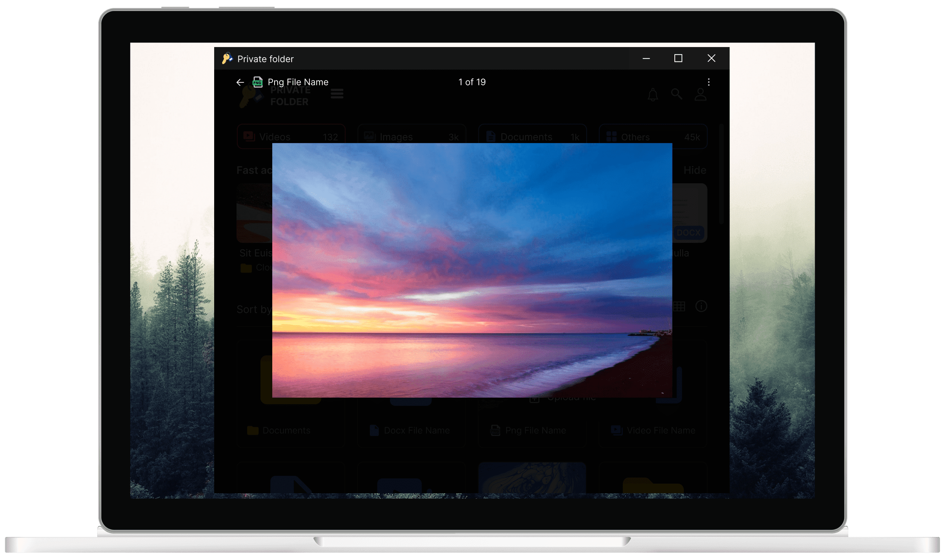The width and height of the screenshot is (944, 560).
Task: Click the dimmed hamburger menu icon
Action: [337, 94]
